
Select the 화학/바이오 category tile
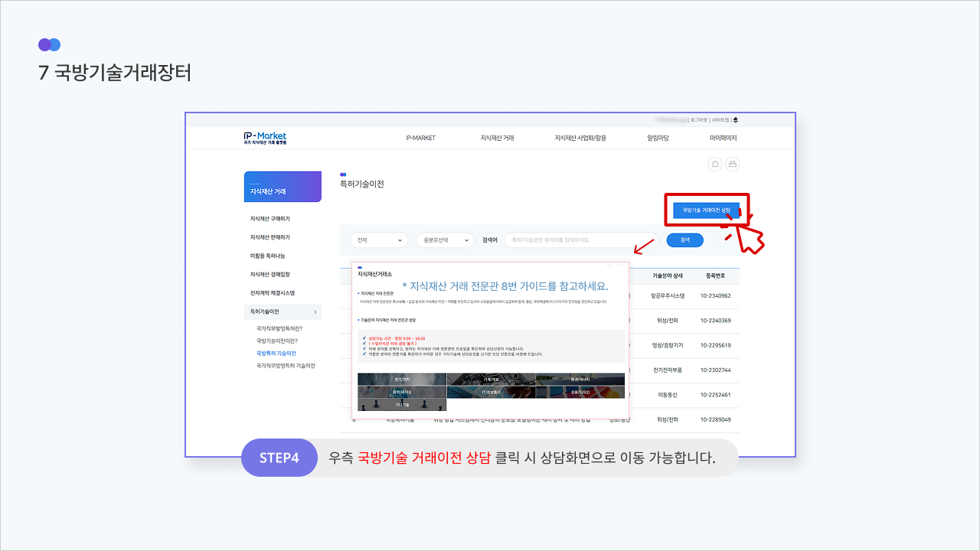pyautogui.click(x=401, y=392)
